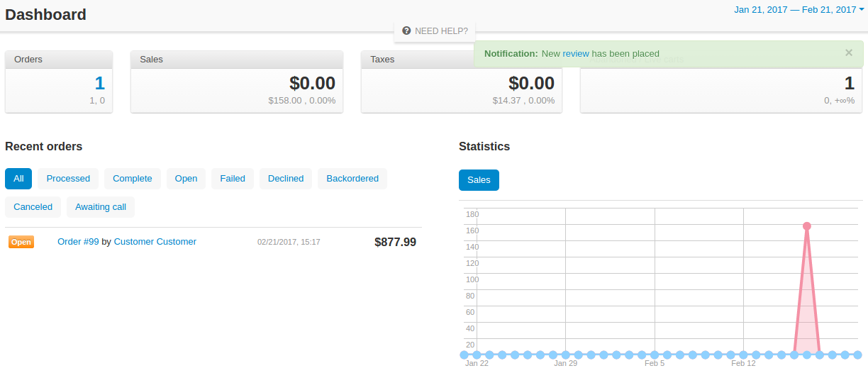868x378 pixels.
Task: Click the Jan 29 axis label
Action: coord(566,363)
